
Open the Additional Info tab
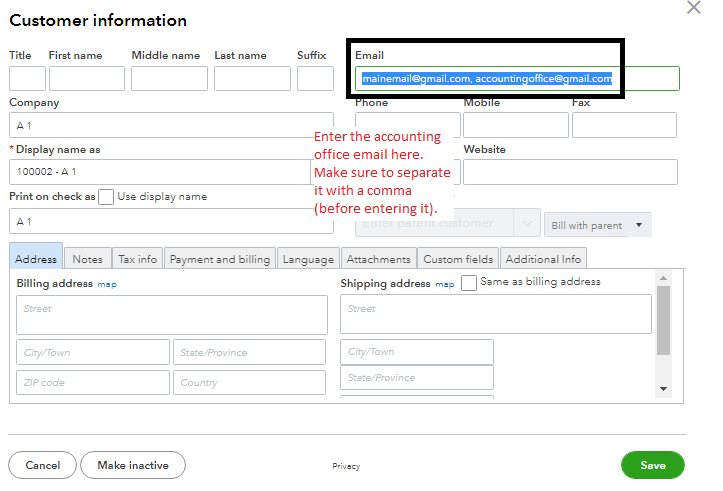pos(543,259)
